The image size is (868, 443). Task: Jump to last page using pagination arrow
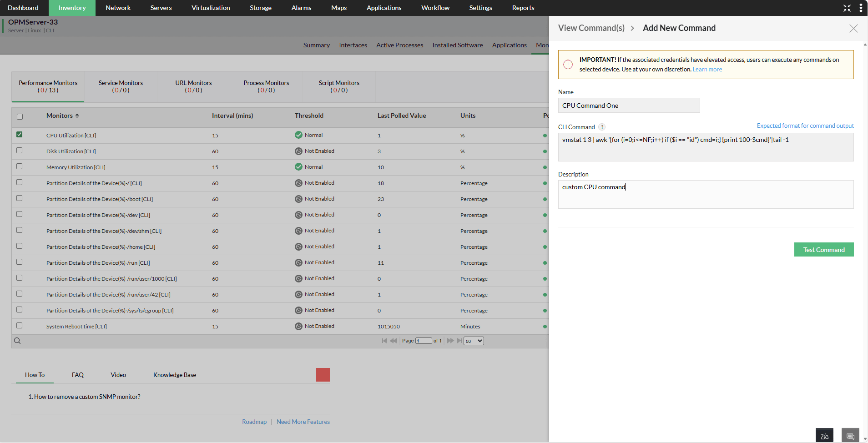[x=459, y=340]
